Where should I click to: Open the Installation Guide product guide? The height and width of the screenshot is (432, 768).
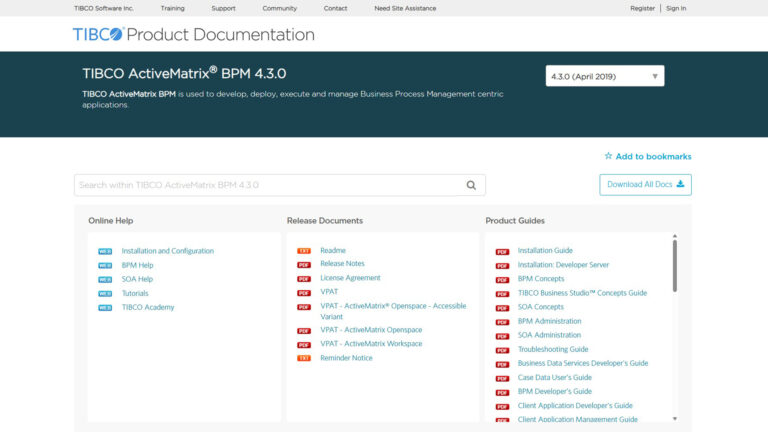[545, 250]
